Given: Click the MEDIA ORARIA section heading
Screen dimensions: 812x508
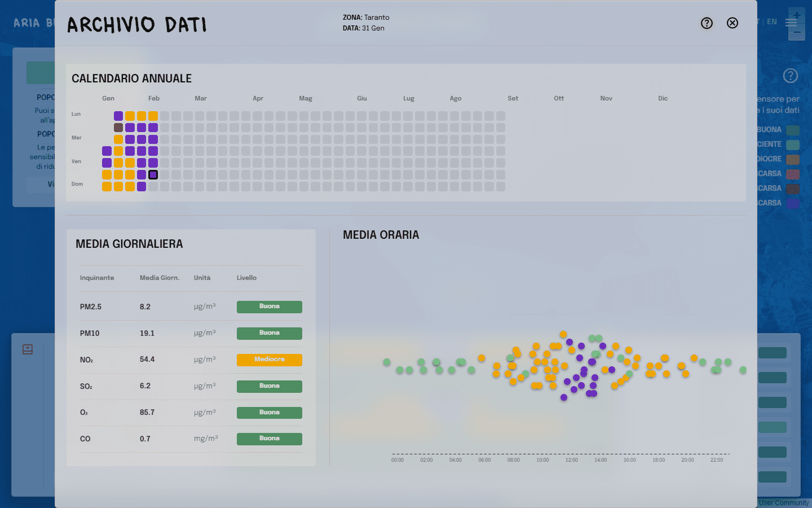Looking at the screenshot, I should (381, 235).
